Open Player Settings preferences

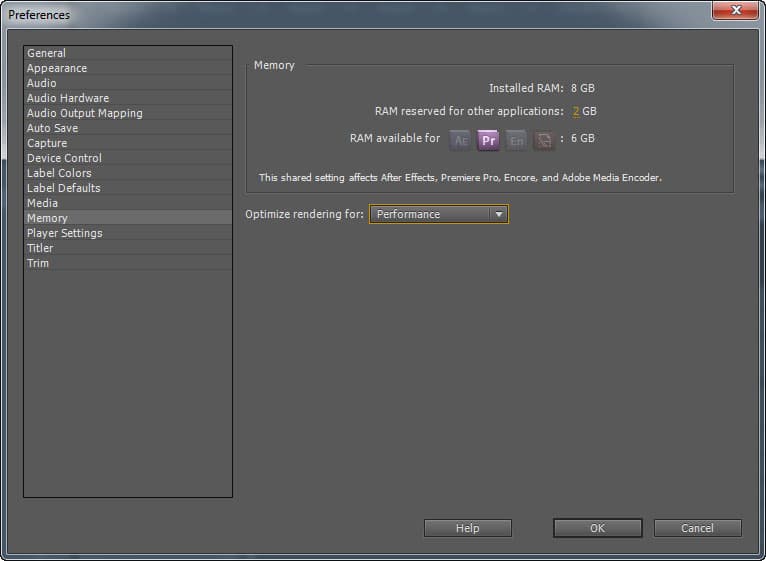click(x=128, y=233)
